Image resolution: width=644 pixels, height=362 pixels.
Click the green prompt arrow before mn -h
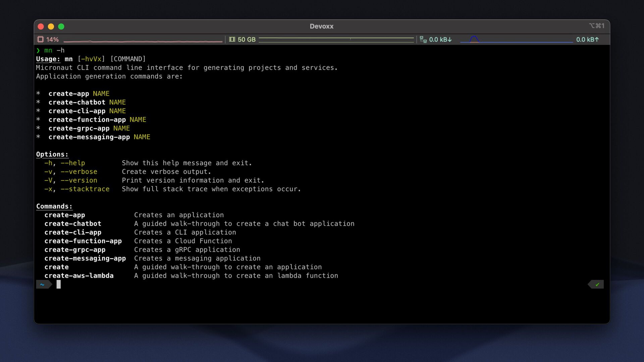(38, 51)
